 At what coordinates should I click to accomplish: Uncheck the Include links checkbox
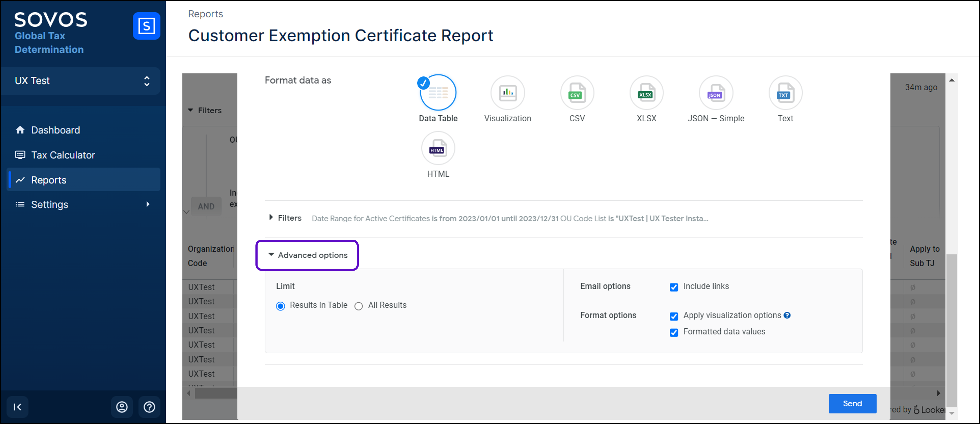pyautogui.click(x=673, y=287)
